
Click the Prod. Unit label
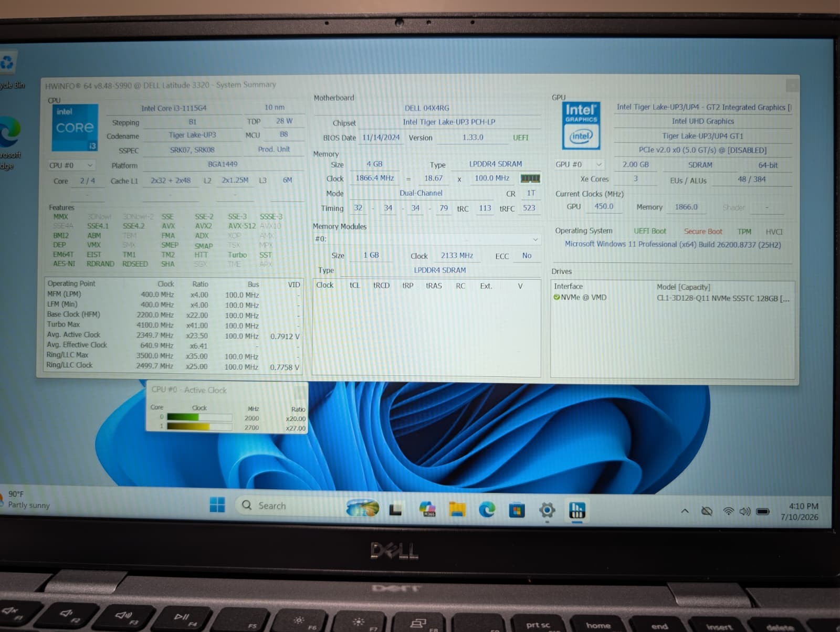274,150
